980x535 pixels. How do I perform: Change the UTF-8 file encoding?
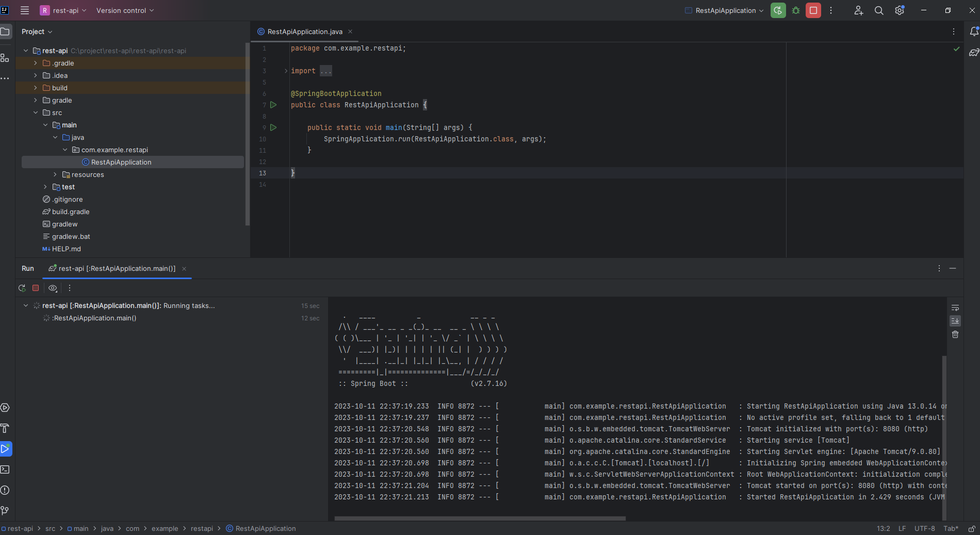click(x=924, y=529)
